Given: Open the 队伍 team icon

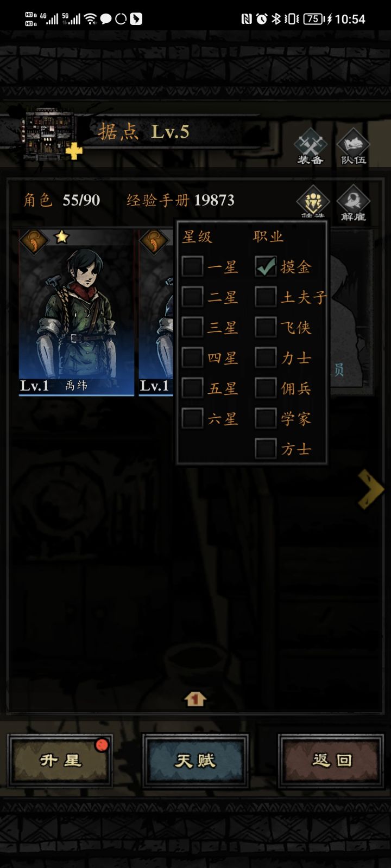Looking at the screenshot, I should pyautogui.click(x=353, y=146).
